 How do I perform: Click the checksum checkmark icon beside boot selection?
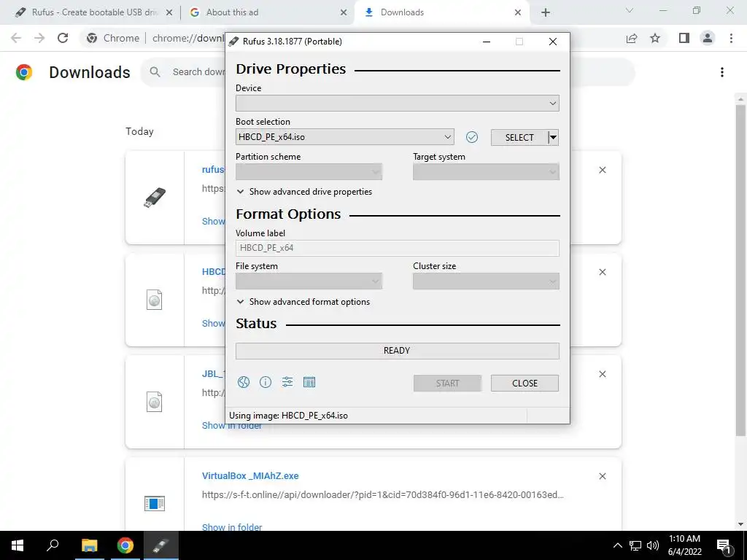[472, 137]
